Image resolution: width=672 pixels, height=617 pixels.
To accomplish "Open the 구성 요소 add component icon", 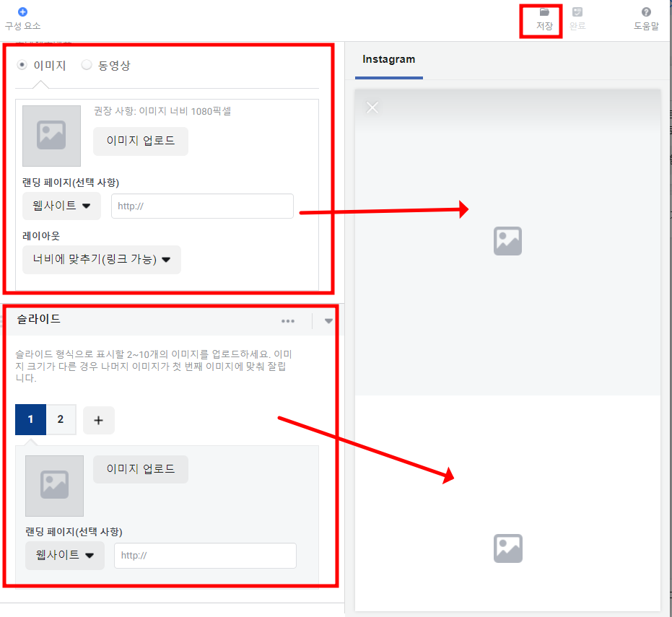I will point(22,12).
